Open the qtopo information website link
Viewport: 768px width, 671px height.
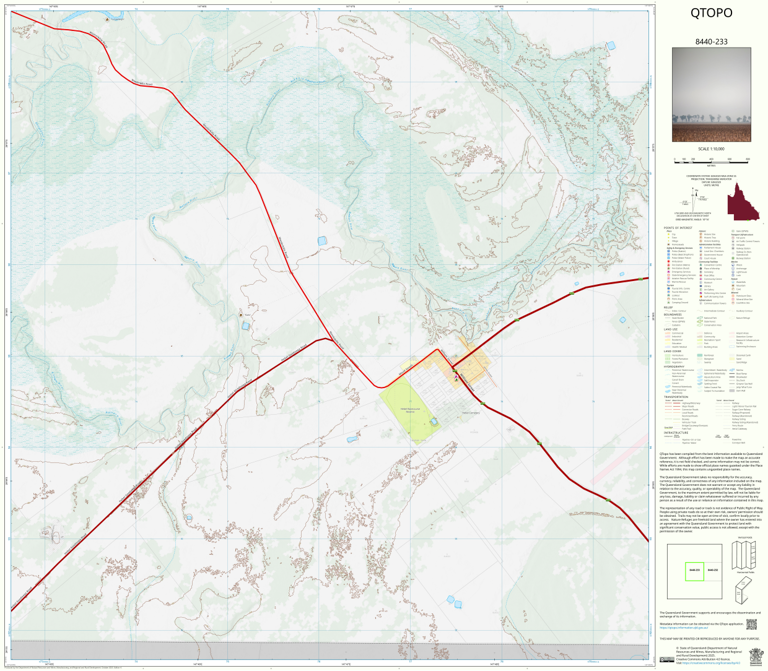pos(683,627)
